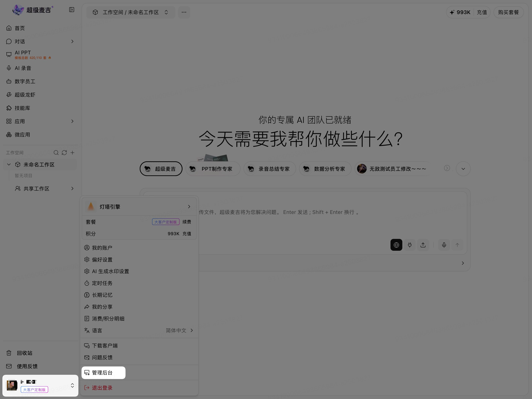Screen dimensions: 532x399
Task: Go to 首页 home
Action: pyautogui.click(x=40, y=28)
